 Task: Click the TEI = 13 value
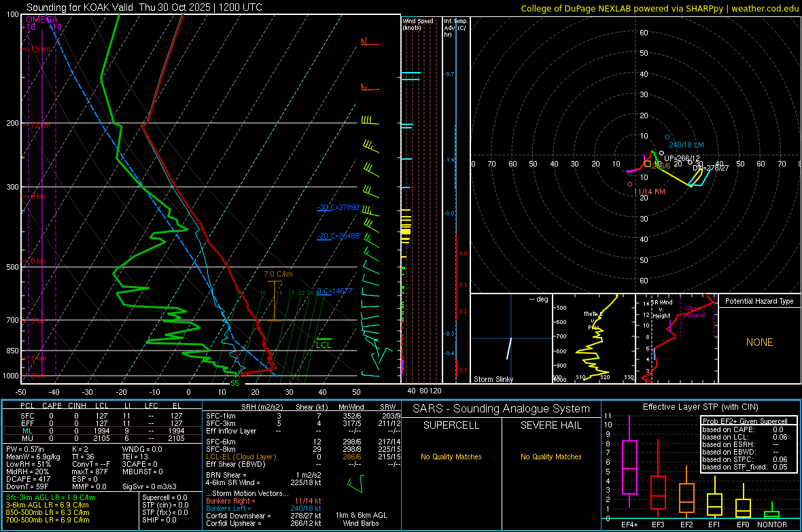135,457
